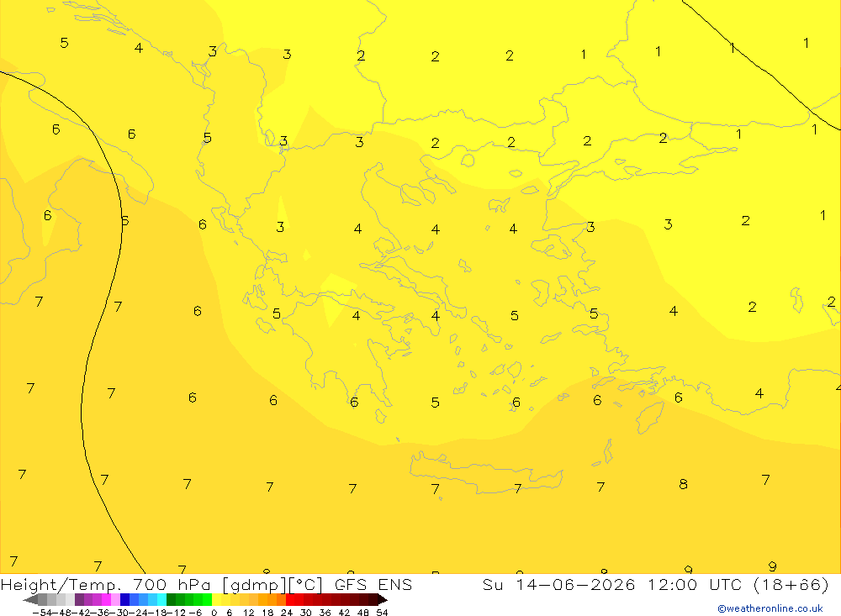The image size is (841, 616).
Task: Click the "36" legend label
Action: (x=325, y=613)
